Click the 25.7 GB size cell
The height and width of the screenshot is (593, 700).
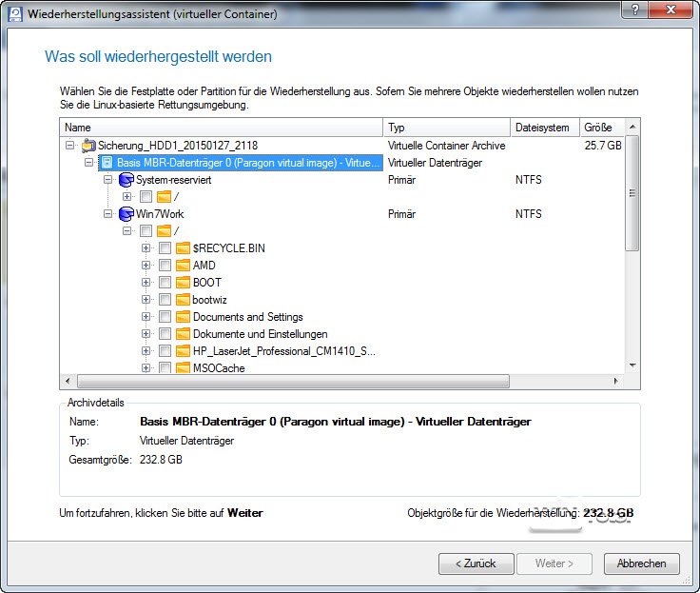603,146
